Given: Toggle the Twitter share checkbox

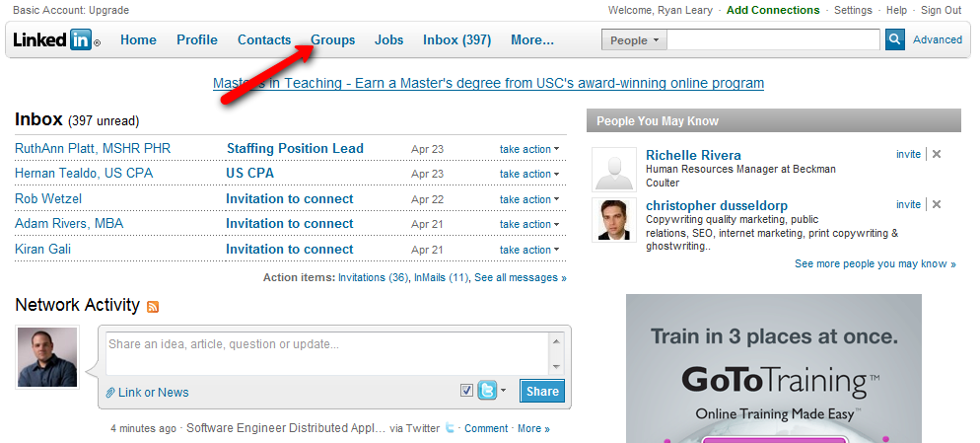Looking at the screenshot, I should click(466, 391).
